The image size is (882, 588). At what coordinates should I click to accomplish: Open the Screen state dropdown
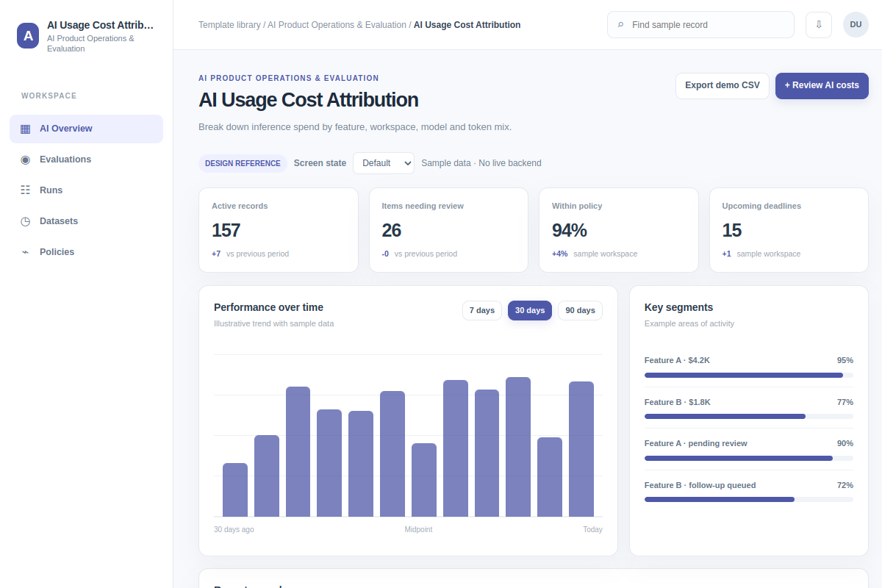click(384, 163)
